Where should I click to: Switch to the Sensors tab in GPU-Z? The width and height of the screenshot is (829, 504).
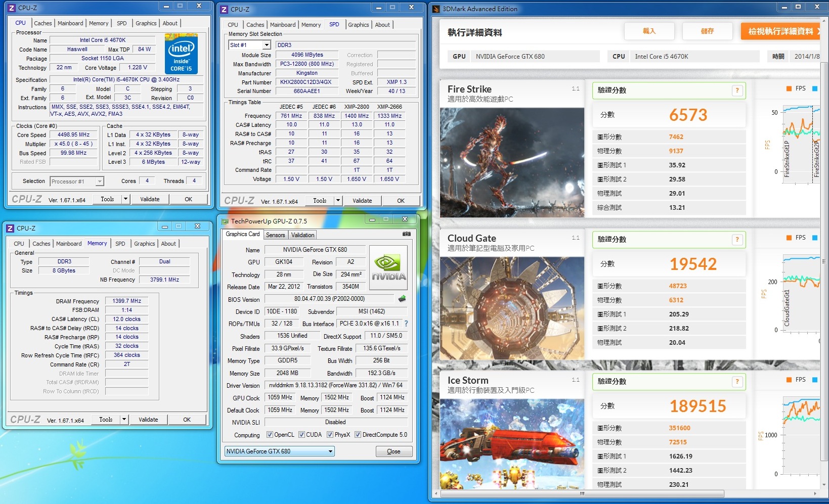276,235
